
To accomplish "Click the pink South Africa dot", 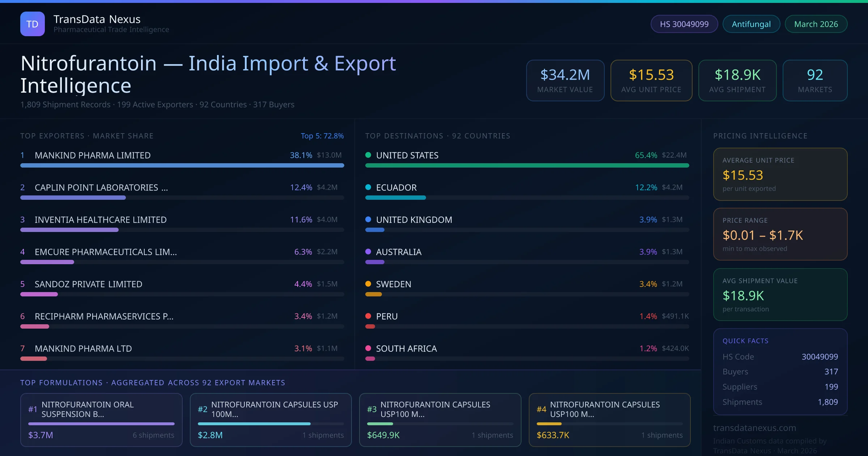I will click(368, 349).
